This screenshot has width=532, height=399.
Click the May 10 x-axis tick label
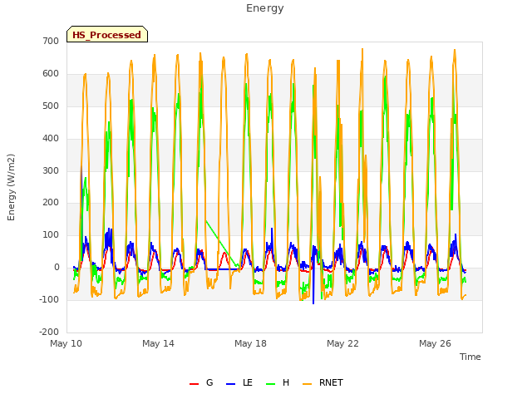point(66,343)
